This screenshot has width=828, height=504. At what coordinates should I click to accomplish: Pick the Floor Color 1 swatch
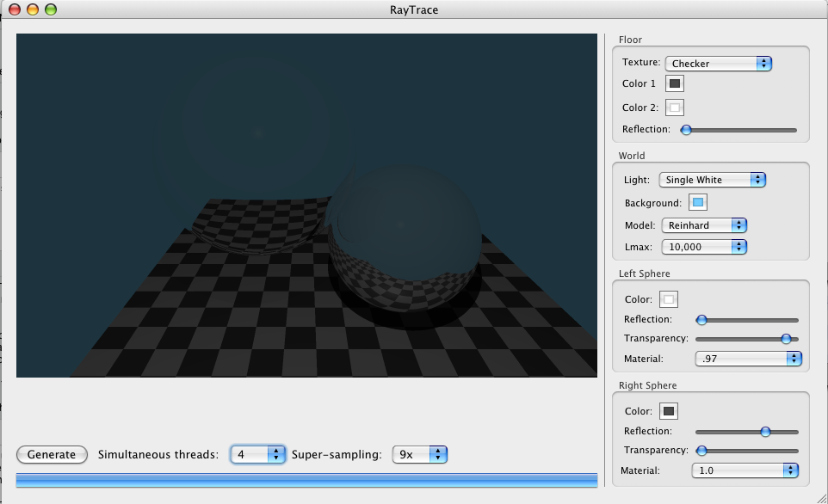tap(675, 83)
